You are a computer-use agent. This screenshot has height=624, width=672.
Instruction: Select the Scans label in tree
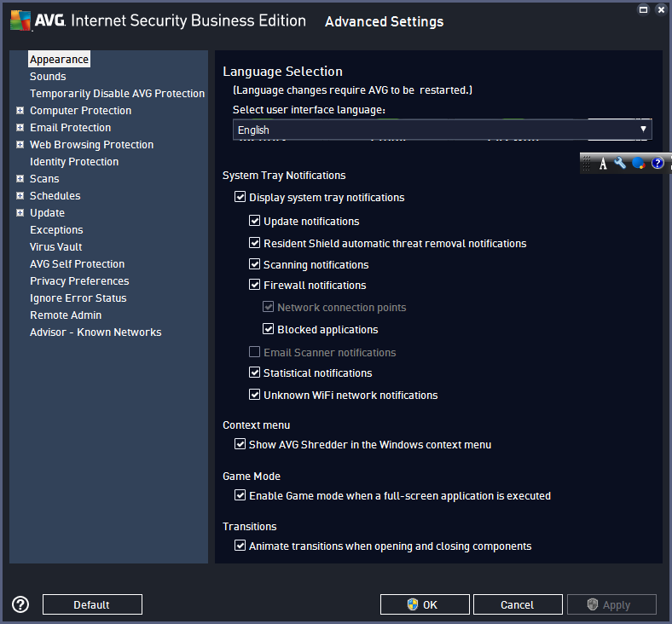point(44,179)
